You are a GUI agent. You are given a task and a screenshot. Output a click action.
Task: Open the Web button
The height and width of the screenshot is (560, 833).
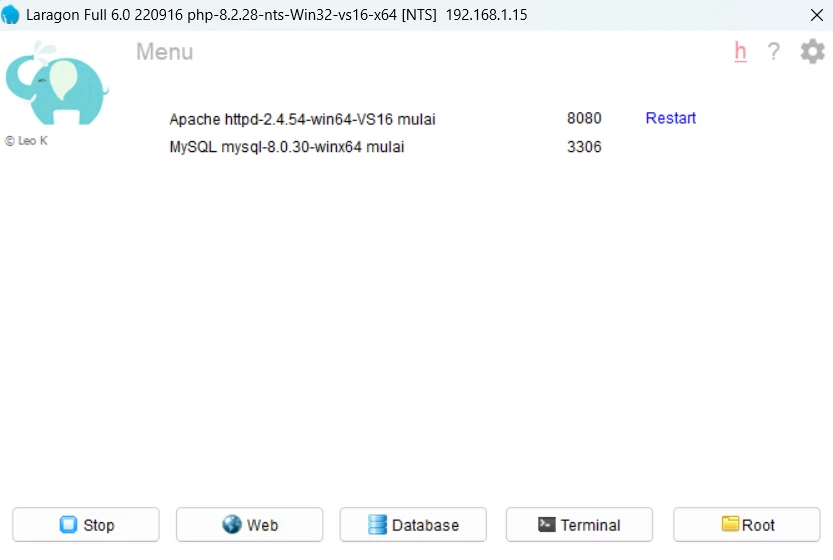point(249,524)
